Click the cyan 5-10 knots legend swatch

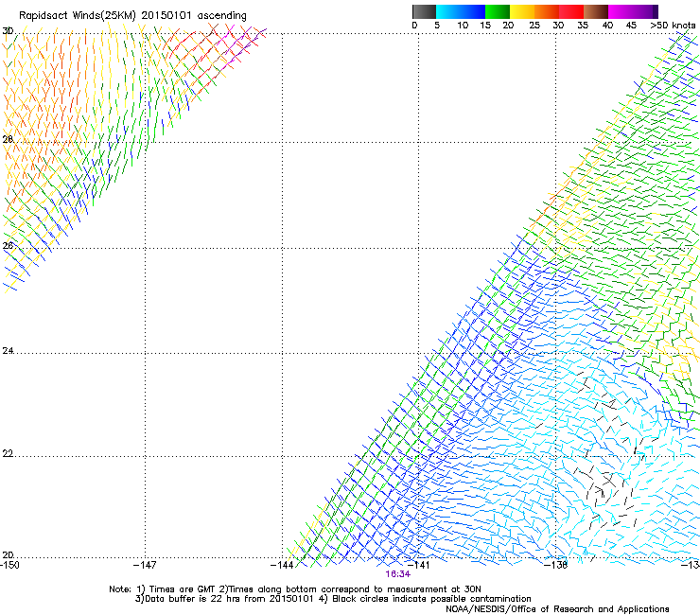click(448, 11)
